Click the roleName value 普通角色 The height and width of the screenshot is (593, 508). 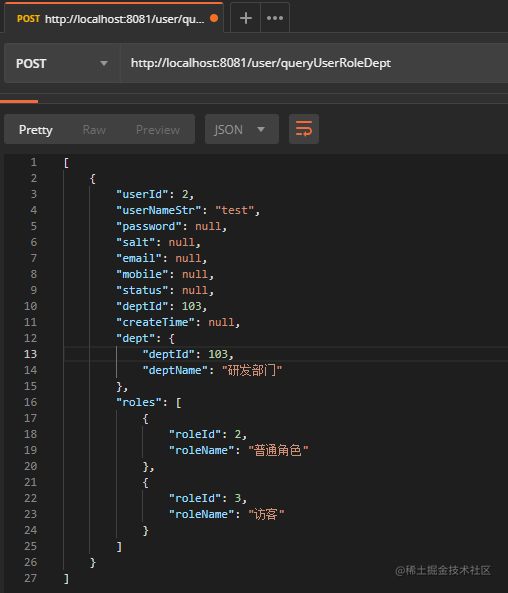[278, 450]
